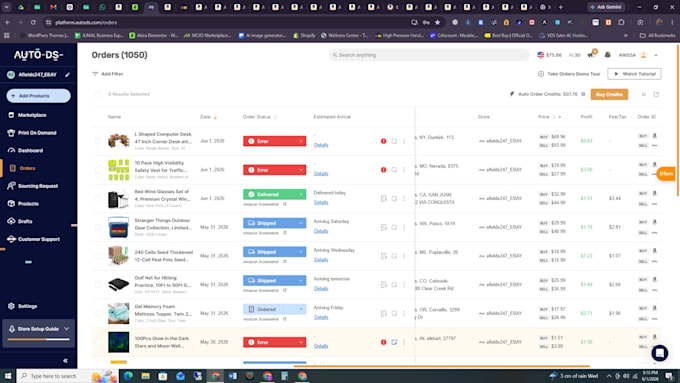Start Take Orders Demo Tour
The image size is (680, 383).
[569, 74]
